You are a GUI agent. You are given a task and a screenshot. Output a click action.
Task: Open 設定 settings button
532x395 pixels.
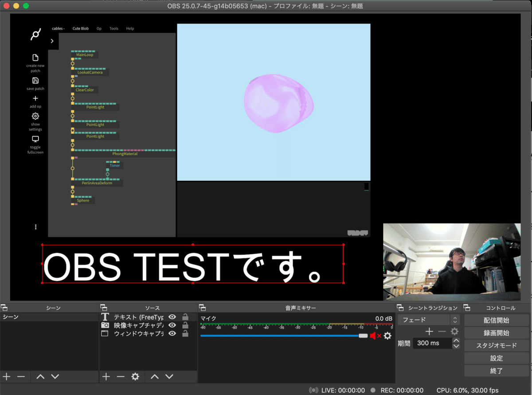pyautogui.click(x=497, y=358)
